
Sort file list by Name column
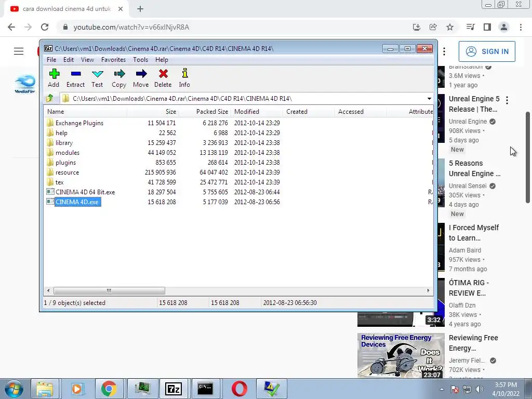pos(86,112)
